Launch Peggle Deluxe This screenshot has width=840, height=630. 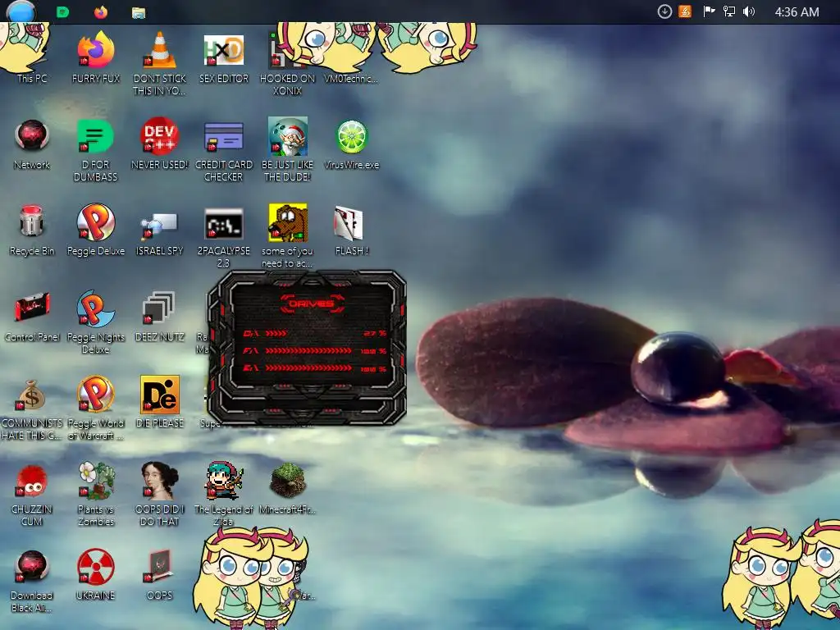click(96, 231)
